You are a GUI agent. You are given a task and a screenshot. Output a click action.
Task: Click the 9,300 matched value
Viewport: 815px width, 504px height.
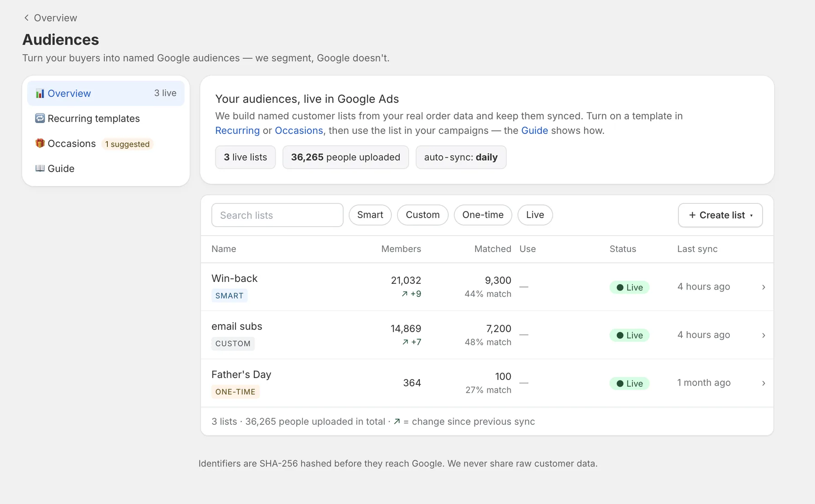click(498, 281)
